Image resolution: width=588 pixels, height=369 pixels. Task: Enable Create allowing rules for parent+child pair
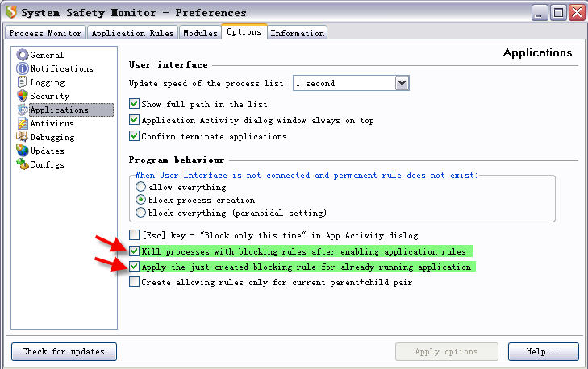click(134, 282)
